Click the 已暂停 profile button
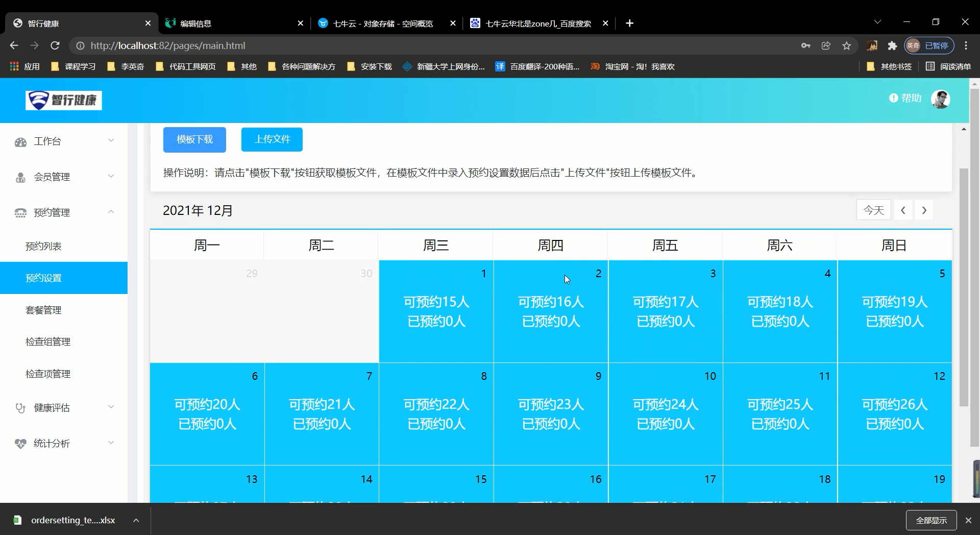The width and height of the screenshot is (980, 535). tap(929, 45)
